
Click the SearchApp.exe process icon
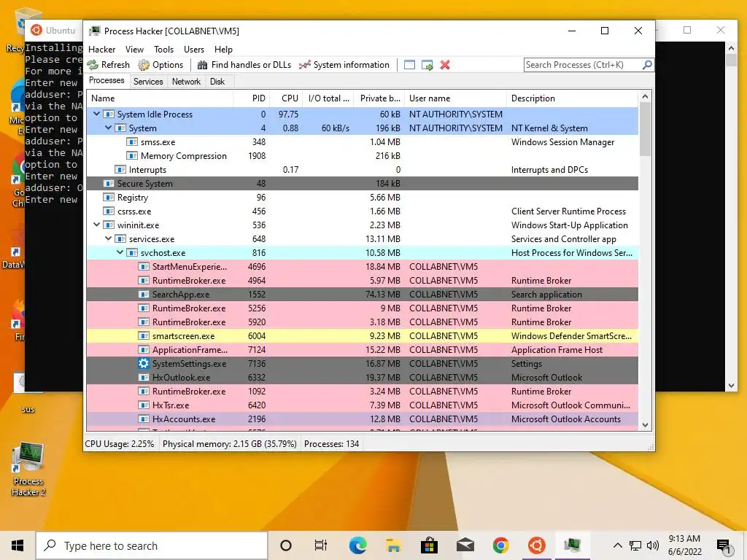pyautogui.click(x=144, y=295)
